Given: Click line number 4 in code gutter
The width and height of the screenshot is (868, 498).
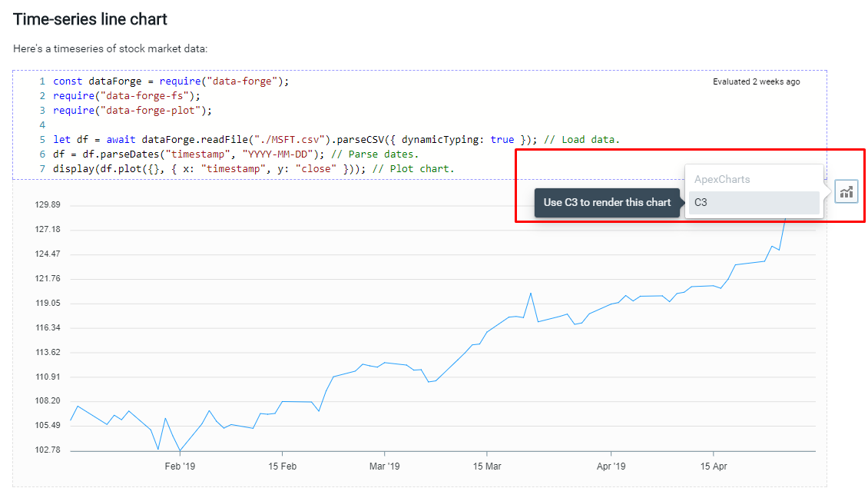Looking at the screenshot, I should (x=42, y=124).
